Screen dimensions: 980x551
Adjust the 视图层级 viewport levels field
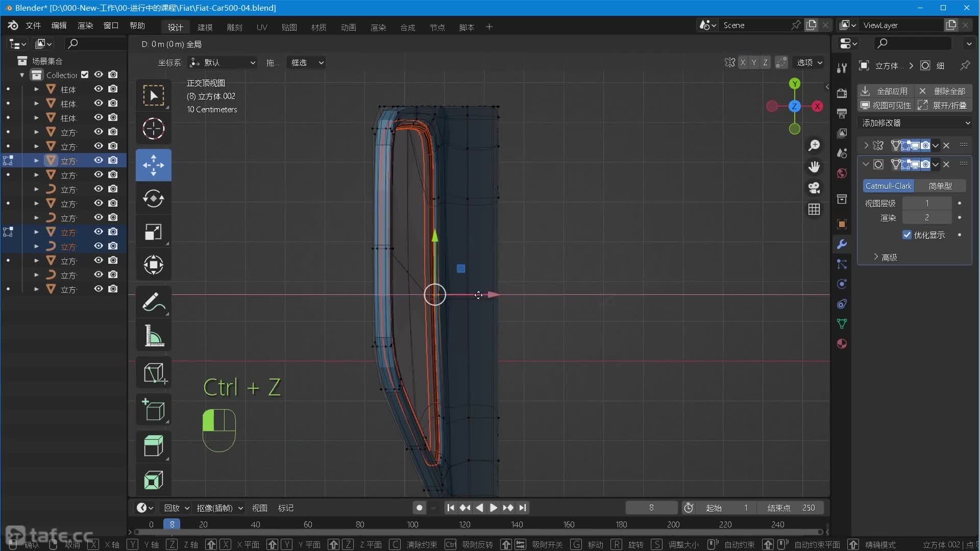927,203
